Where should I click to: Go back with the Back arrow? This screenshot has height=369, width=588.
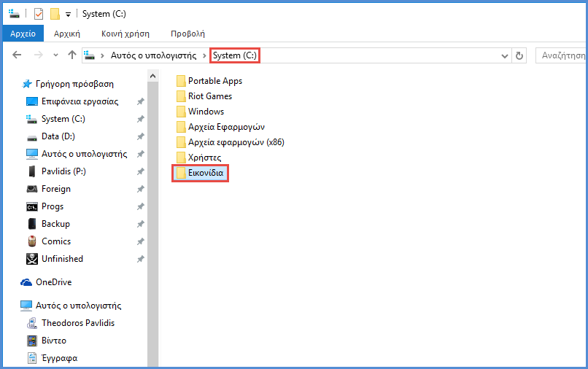pyautogui.click(x=18, y=55)
